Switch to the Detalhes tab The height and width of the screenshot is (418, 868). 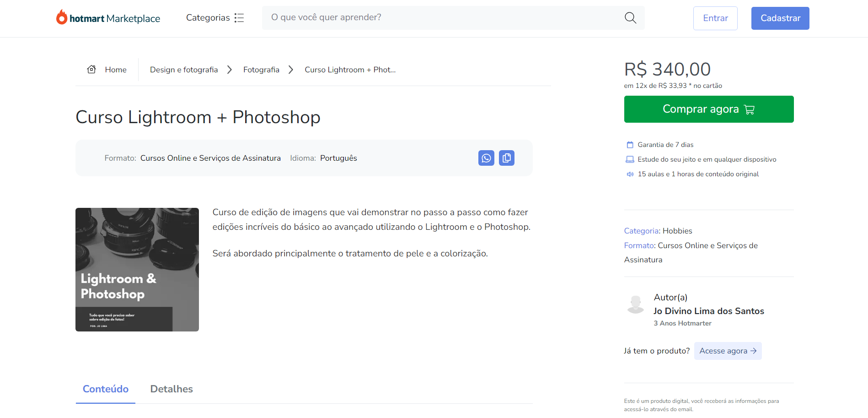[171, 389]
